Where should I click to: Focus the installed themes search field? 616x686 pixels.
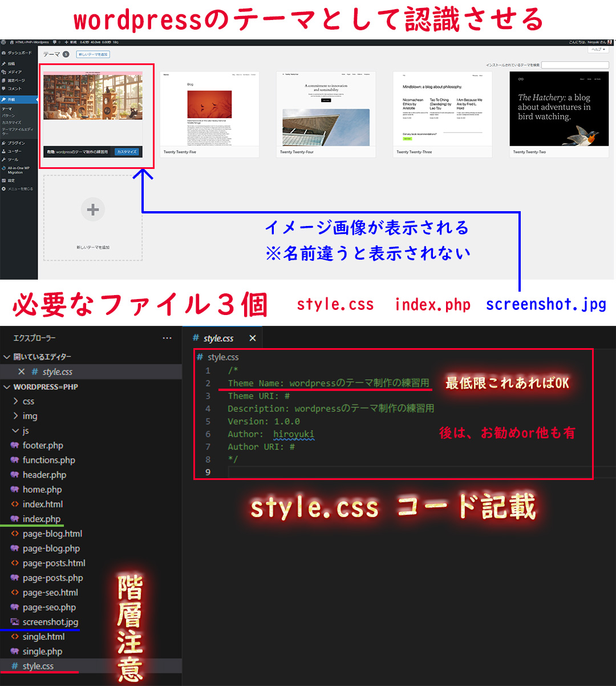pos(575,65)
